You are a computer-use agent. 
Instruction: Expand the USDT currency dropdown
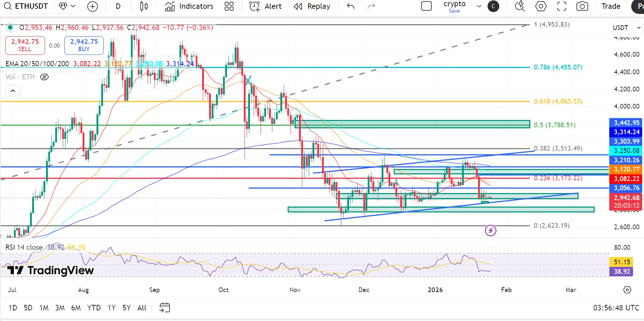point(627,28)
